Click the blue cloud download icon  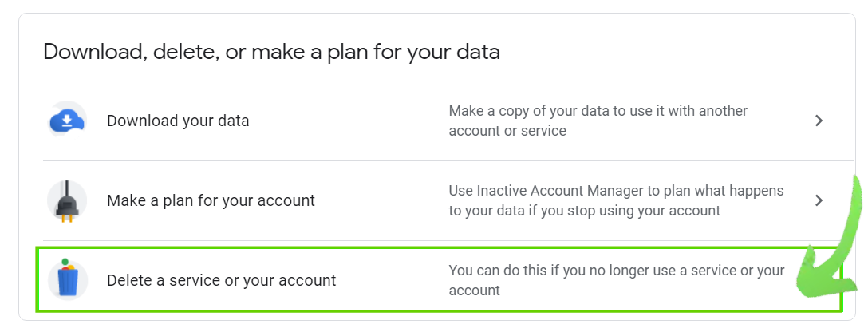point(67,121)
